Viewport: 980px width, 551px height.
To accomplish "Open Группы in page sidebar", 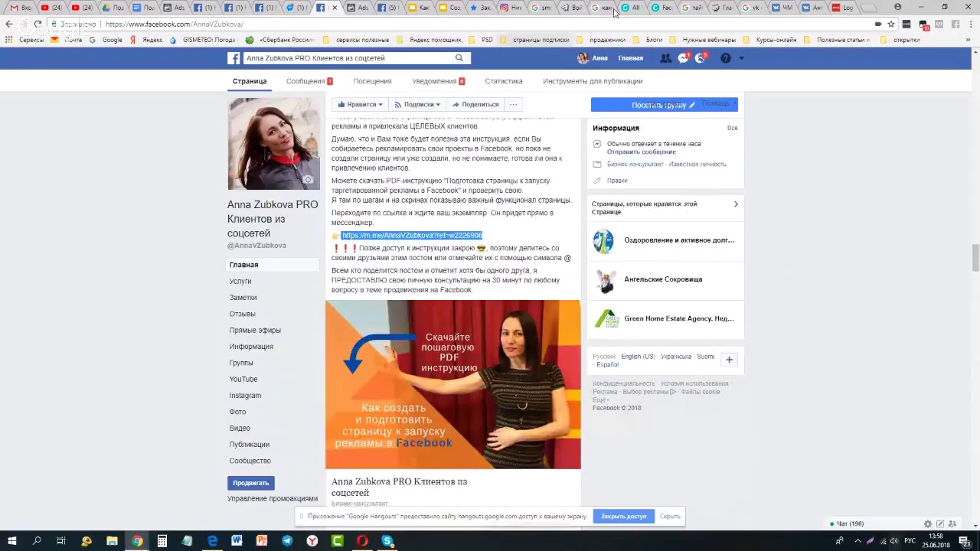I will [241, 363].
